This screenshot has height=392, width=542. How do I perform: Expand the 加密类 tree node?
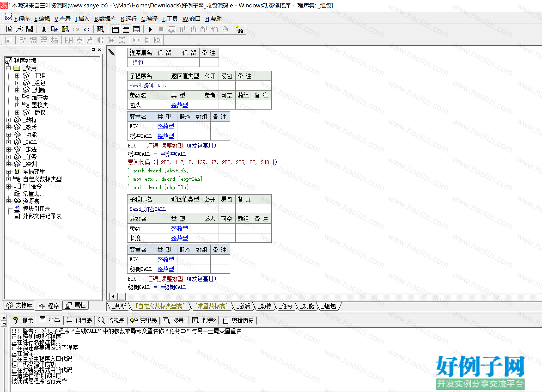pyautogui.click(x=17, y=98)
